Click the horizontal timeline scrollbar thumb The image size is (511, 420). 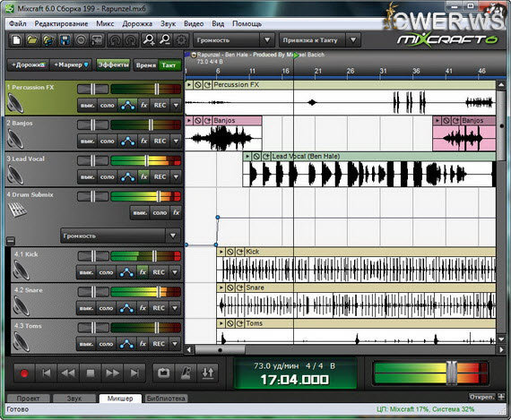coord(220,350)
